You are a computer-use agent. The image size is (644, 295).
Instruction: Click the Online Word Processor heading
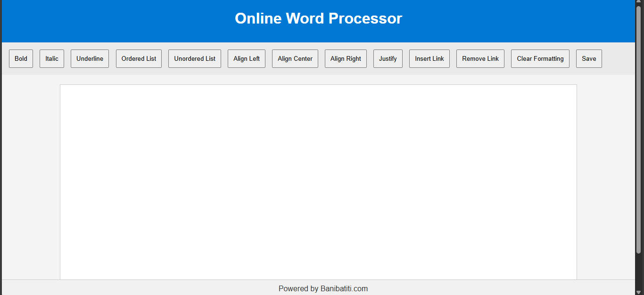(x=318, y=19)
